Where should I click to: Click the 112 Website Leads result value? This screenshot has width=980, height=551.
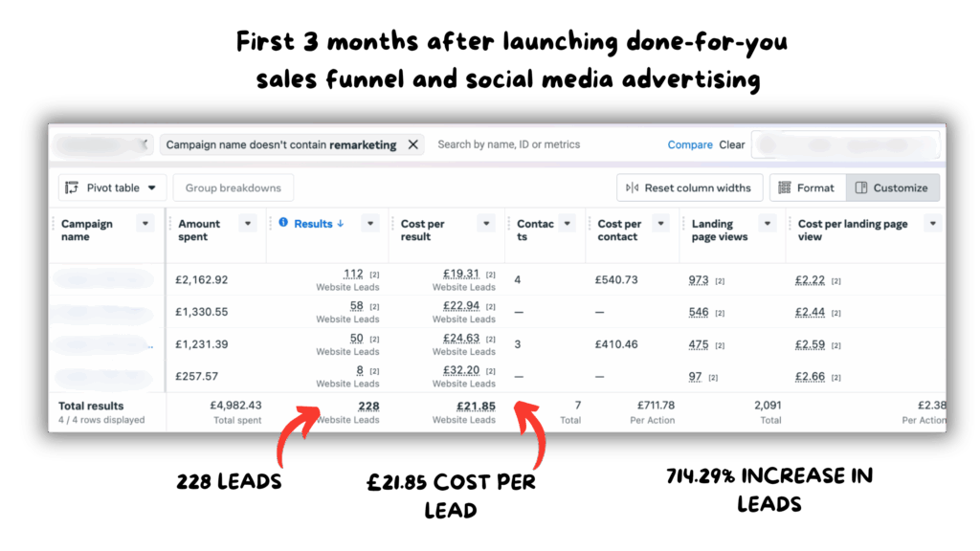coord(352,274)
